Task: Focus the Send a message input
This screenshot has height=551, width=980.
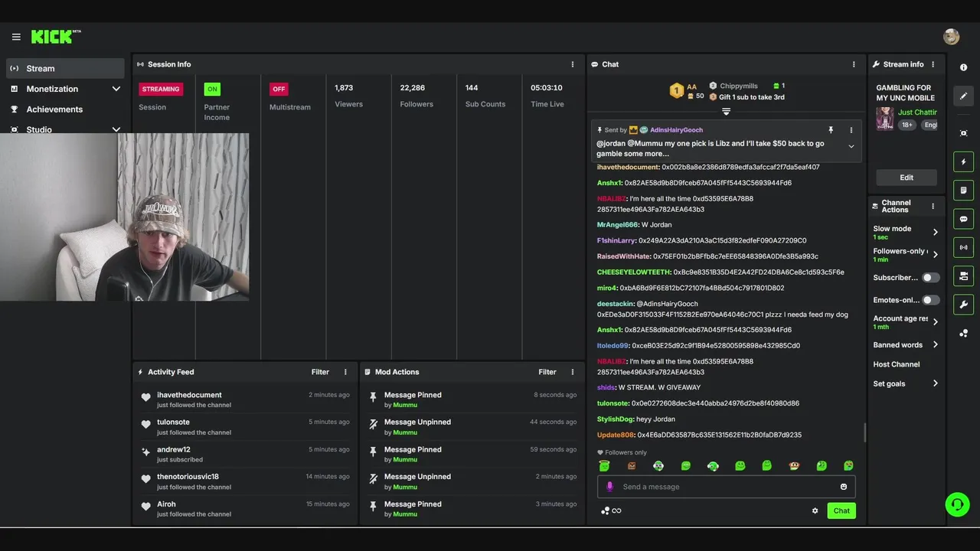Action: pyautogui.click(x=726, y=487)
